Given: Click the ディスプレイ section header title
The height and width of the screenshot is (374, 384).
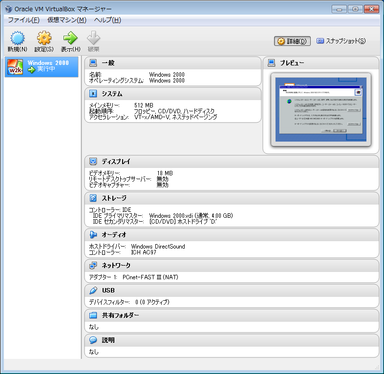Looking at the screenshot, I should (116, 161).
